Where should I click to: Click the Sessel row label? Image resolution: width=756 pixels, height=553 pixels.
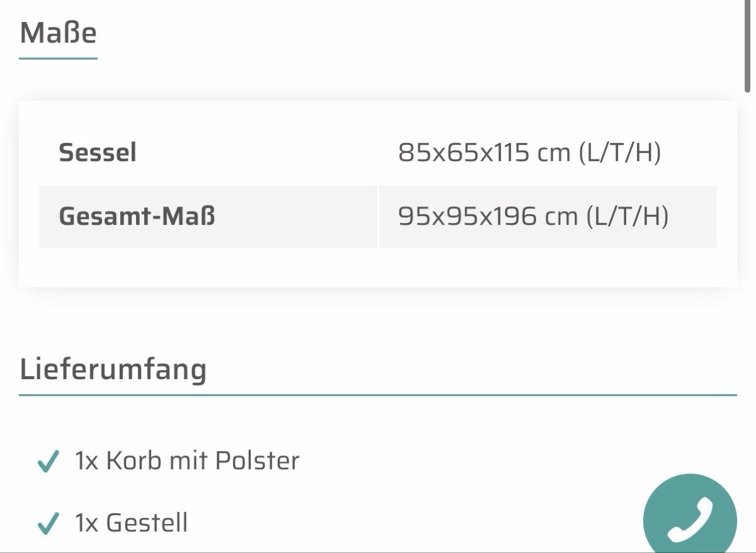(x=98, y=153)
